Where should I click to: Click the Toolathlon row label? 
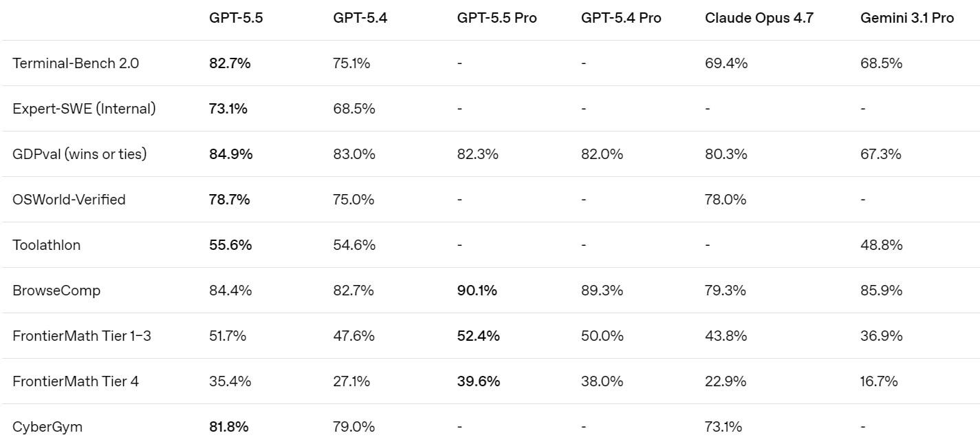(x=46, y=245)
